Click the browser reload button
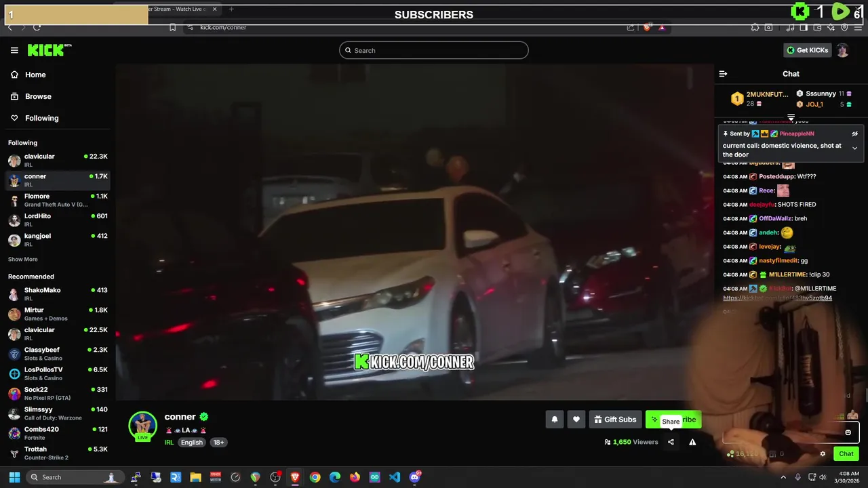868x488 pixels. [37, 27]
